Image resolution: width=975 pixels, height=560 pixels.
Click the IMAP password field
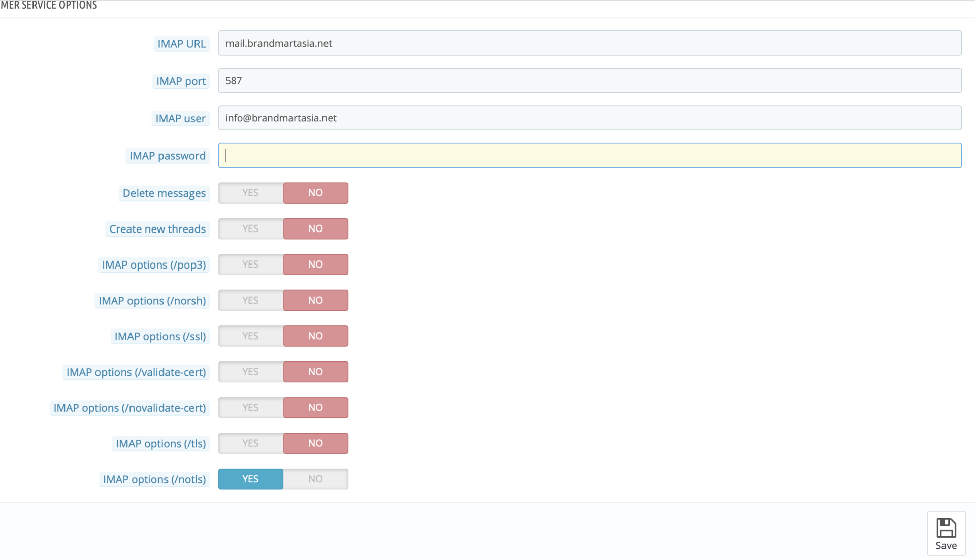point(589,155)
